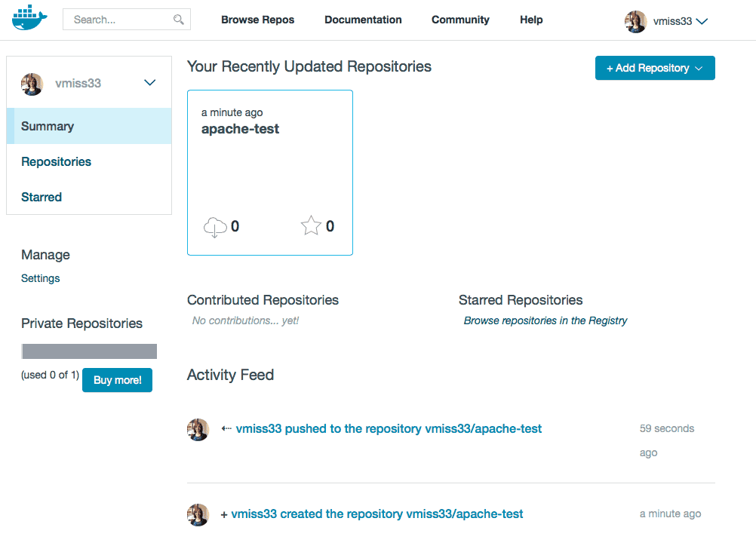Click the vmiss33 avatar in top navigation
Image resolution: width=756 pixels, height=558 pixels.
(635, 22)
